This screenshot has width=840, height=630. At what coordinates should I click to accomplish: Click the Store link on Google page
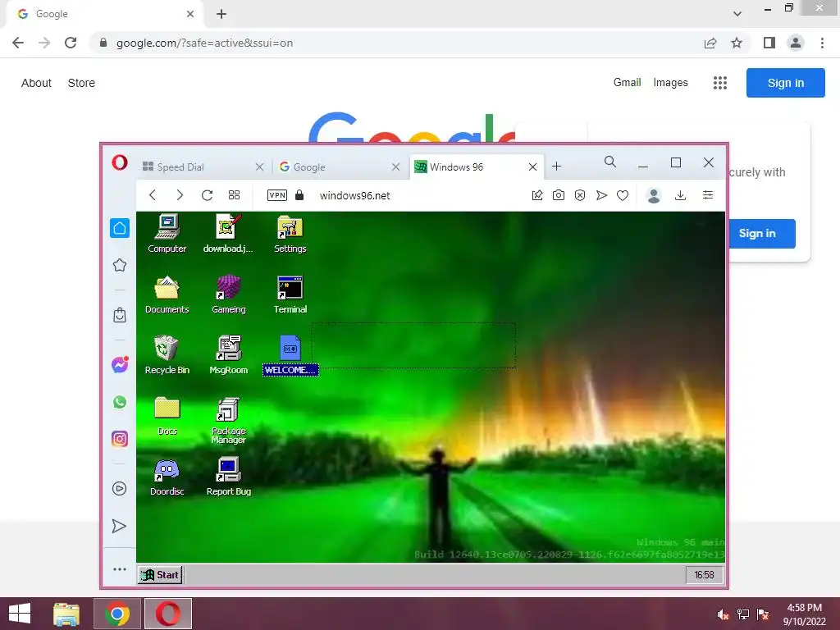click(81, 83)
